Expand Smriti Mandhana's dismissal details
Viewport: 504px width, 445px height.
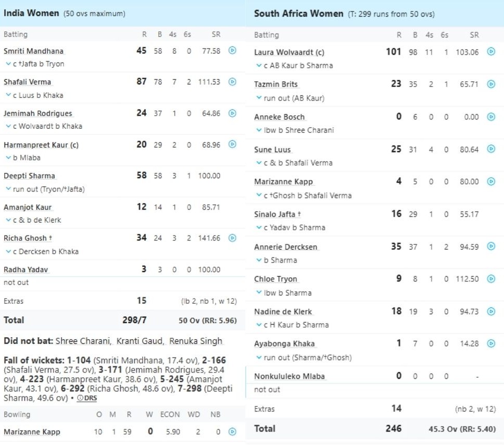(x=8, y=64)
